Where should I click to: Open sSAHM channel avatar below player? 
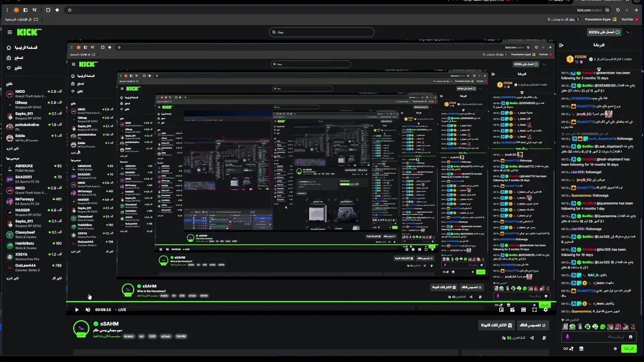pos(81,328)
